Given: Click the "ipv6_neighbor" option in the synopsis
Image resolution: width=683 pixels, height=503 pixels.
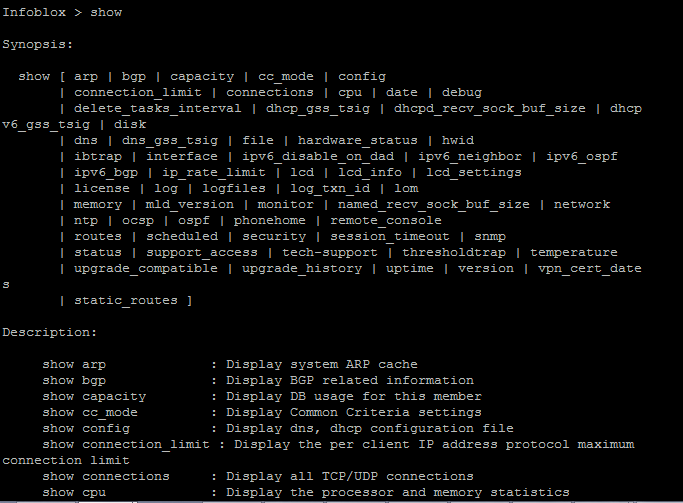Looking at the screenshot, I should pos(470,156).
